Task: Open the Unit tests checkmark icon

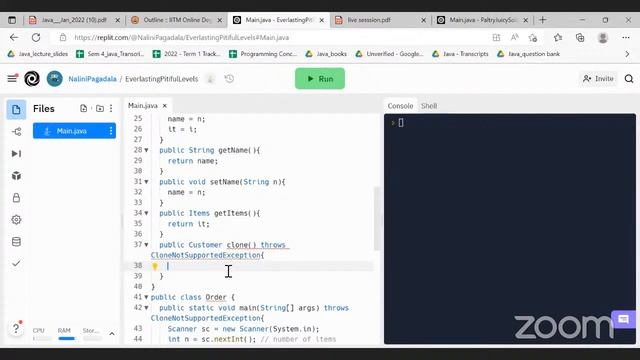Action: pos(16,264)
